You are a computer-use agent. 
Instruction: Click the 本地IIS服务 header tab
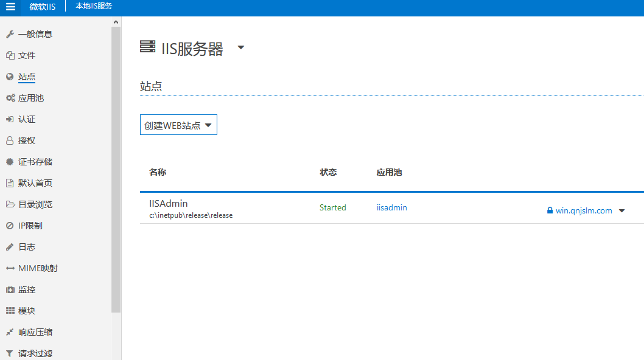[x=94, y=6]
